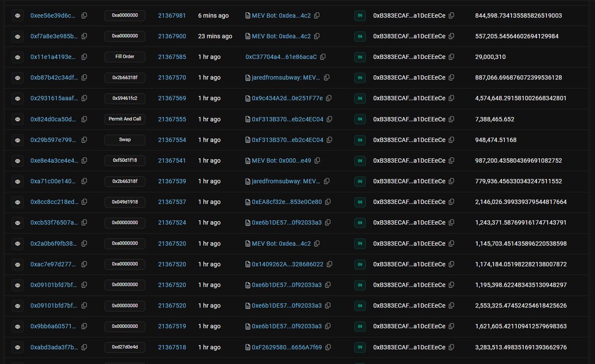Copy transaction hash 0xac7e97d277

pos(84,264)
